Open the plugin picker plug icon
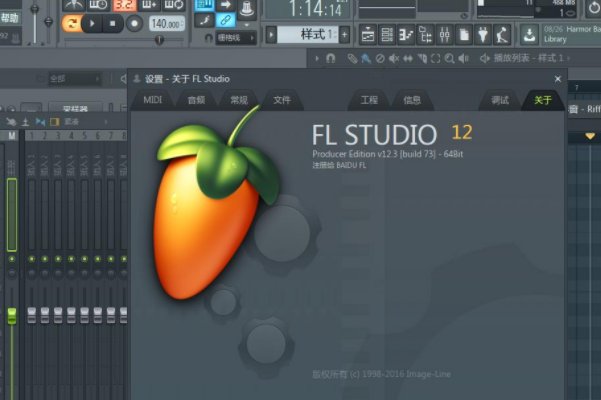 [x=483, y=35]
